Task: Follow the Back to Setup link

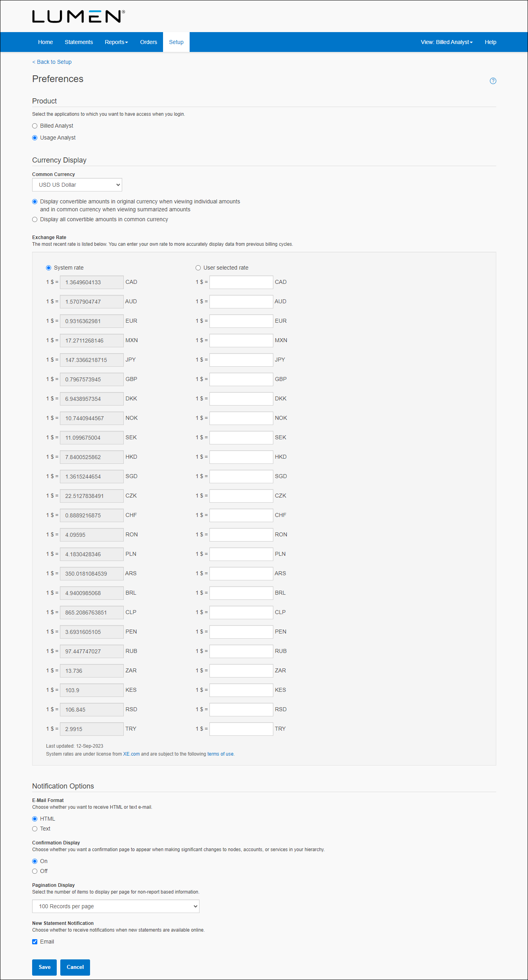Action: tap(52, 62)
